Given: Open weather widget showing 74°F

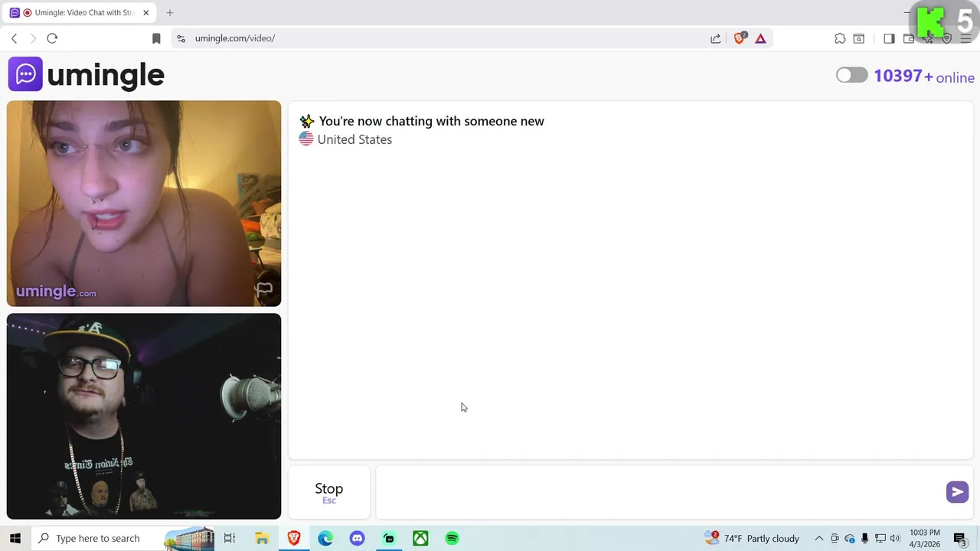Looking at the screenshot, I should click(x=753, y=538).
